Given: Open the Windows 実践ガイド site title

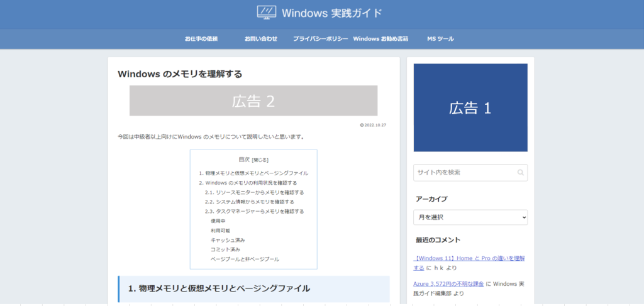Looking at the screenshot, I should click(x=332, y=13).
